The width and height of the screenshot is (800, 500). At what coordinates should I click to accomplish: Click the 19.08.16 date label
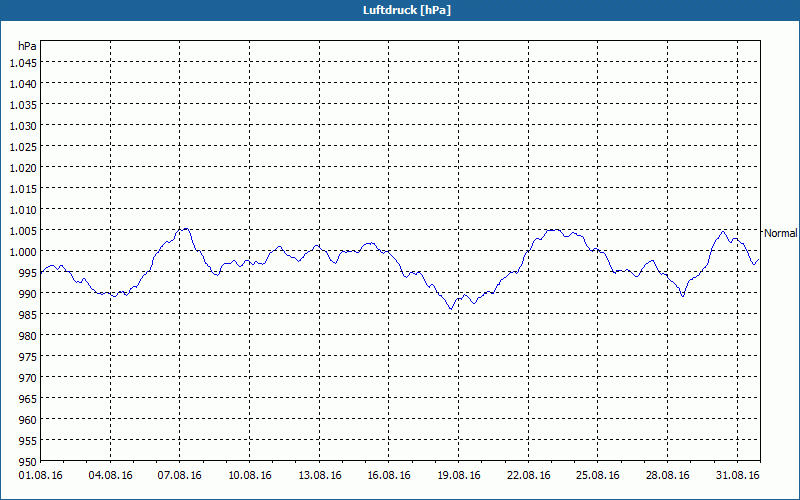pos(459,476)
